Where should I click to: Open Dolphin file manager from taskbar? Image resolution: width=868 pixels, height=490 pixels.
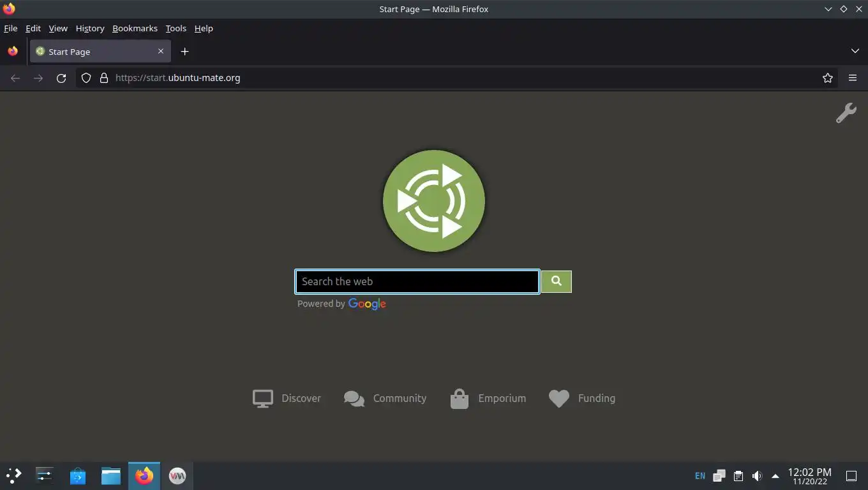pos(111,475)
